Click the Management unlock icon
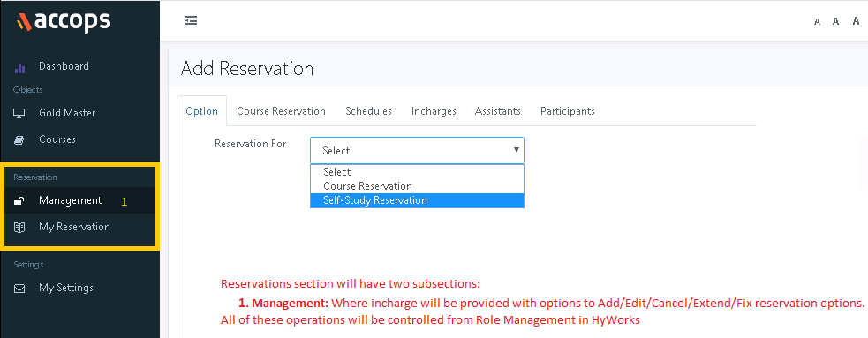Viewport: 868px width, 338px height. point(19,201)
